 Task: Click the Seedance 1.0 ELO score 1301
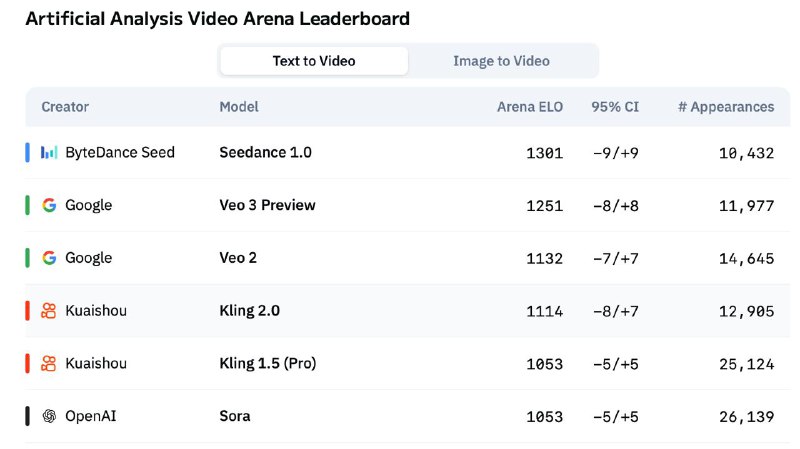pos(544,153)
